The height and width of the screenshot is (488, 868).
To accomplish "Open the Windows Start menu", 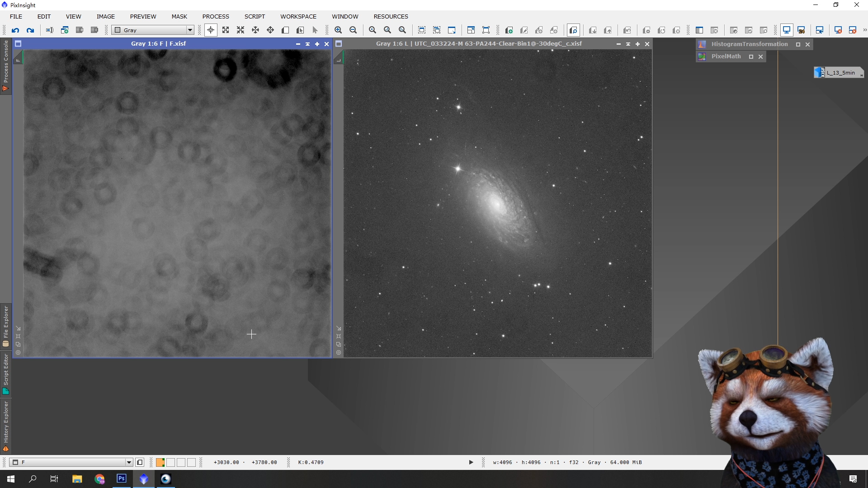I will click(x=11, y=479).
